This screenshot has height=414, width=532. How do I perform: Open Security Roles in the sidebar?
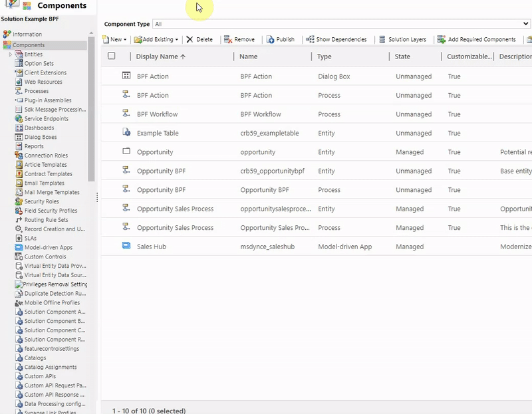[41, 201]
